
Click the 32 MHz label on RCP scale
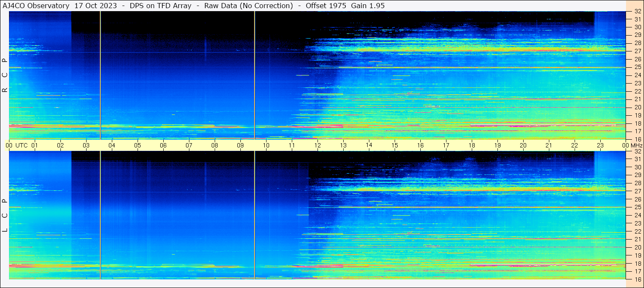click(637, 12)
